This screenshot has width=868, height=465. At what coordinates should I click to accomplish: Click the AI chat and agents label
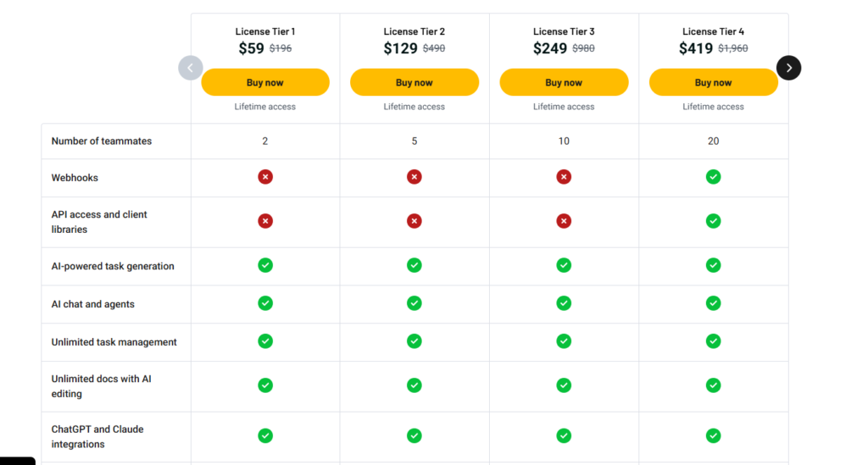[93, 304]
